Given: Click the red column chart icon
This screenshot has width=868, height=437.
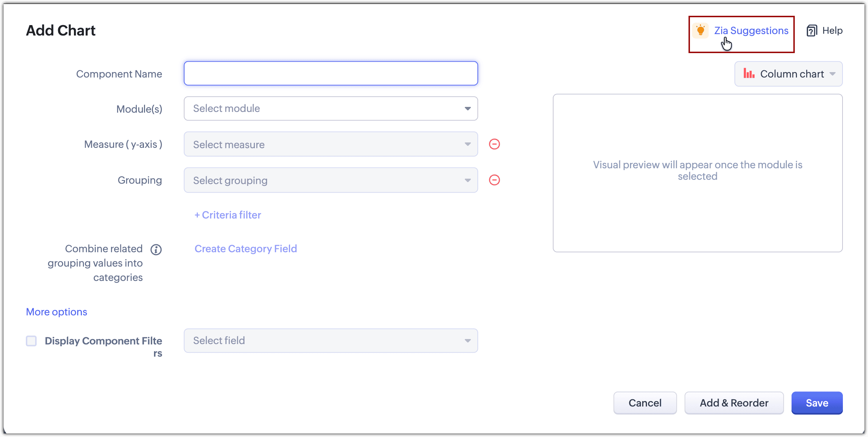Looking at the screenshot, I should [x=749, y=74].
